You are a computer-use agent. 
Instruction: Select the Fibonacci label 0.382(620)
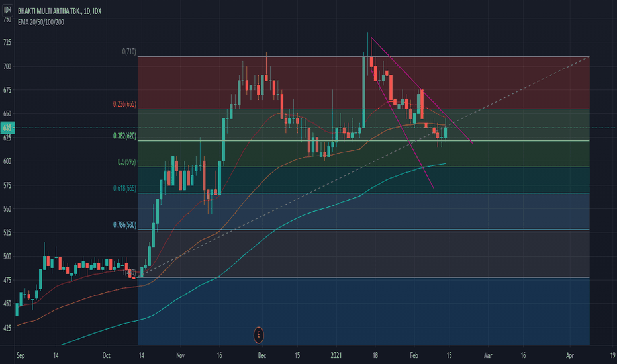coord(124,136)
